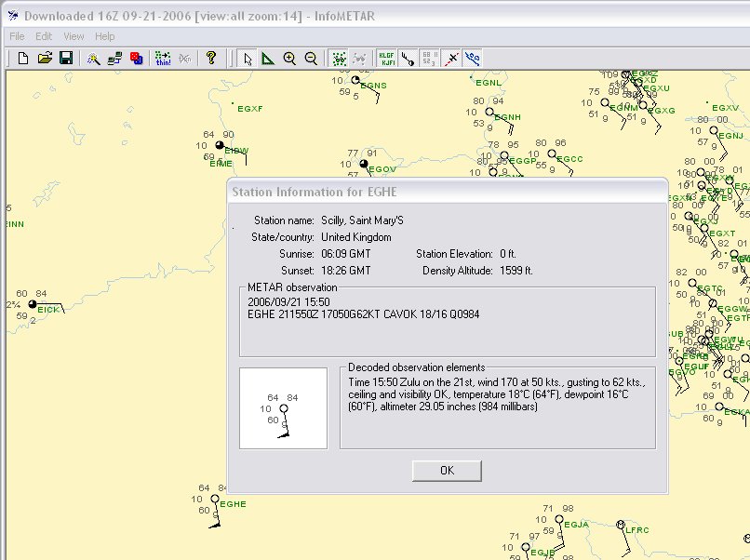Viewport: 750px width, 560px height.
Task: Toggle station identifier labels (KLGF KJFI) icon
Action: point(386,58)
